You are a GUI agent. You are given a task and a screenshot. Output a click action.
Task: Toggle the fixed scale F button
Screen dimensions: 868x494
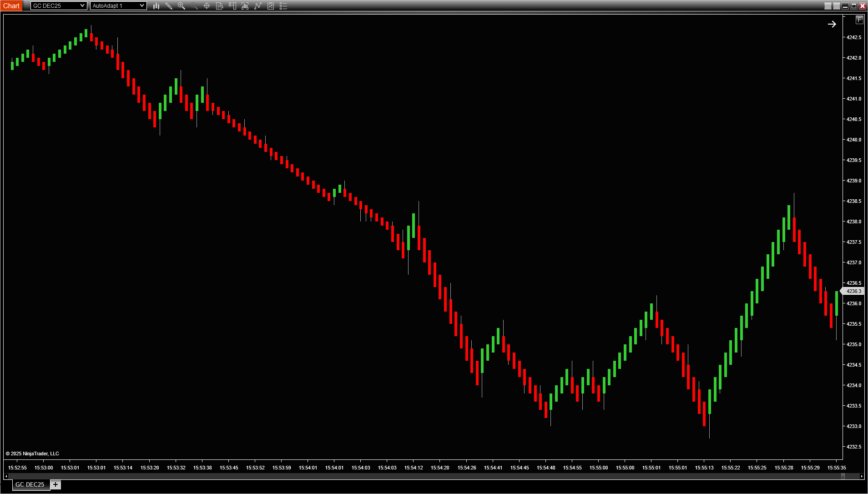pos(859,20)
